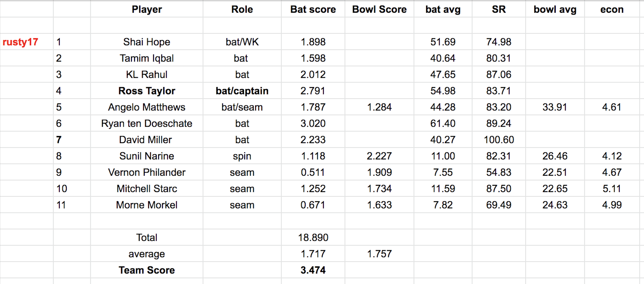Viewport: 644px width, 284px height.
Task: Select the bat/captain role cell
Action: 242,91
